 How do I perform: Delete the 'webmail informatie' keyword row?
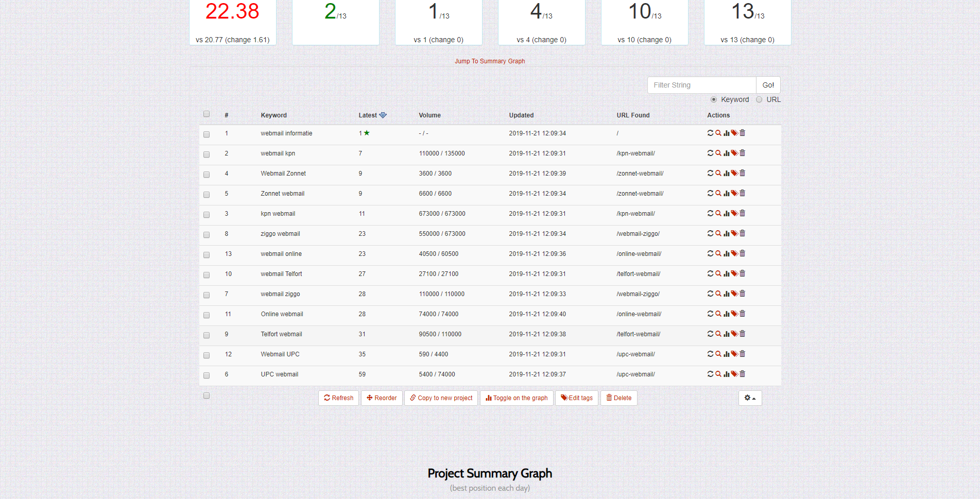point(743,133)
